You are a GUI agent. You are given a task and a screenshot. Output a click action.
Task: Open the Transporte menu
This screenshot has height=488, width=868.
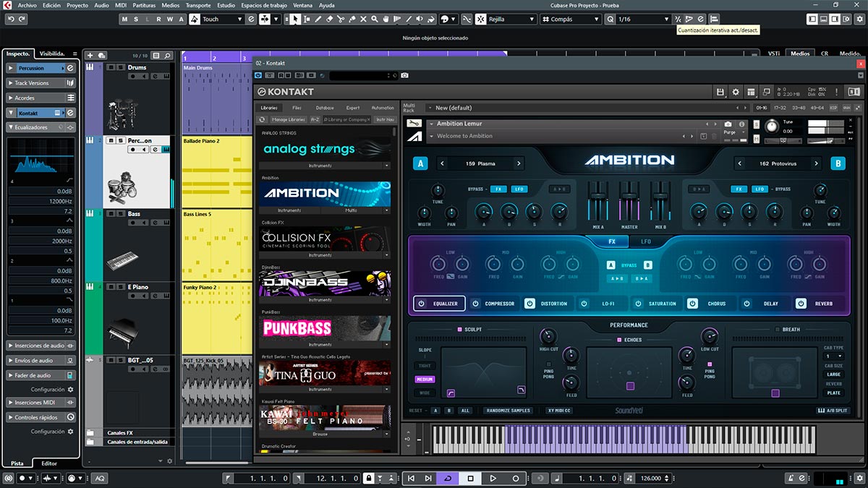(x=198, y=5)
